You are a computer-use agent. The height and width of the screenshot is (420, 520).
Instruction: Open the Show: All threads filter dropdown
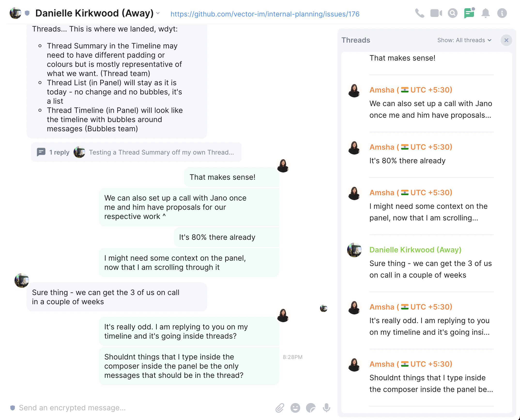(464, 40)
